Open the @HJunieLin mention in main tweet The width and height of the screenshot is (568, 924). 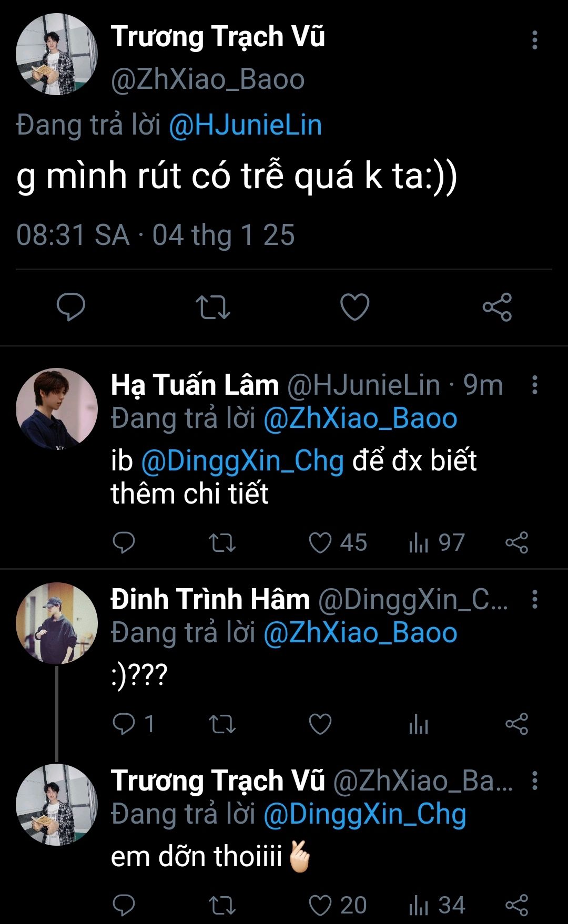[x=245, y=125]
